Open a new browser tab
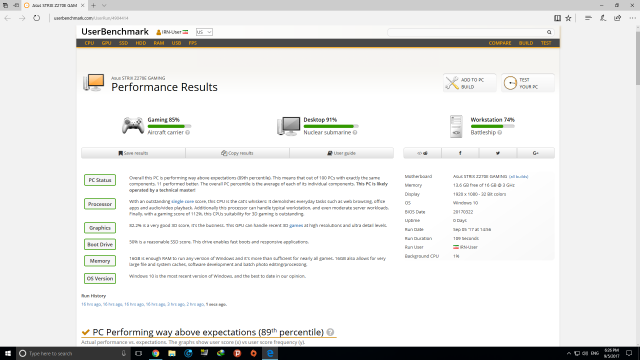 pyautogui.click(x=93, y=5)
